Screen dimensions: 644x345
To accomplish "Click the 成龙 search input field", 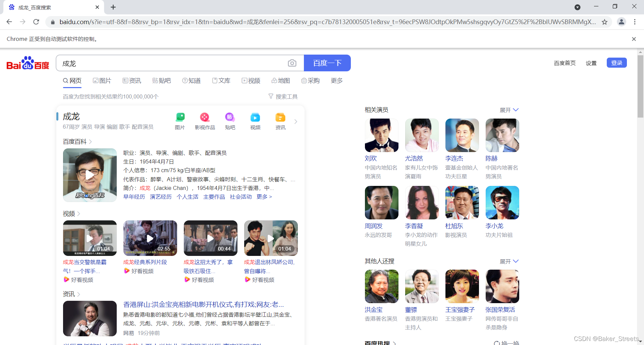I will tap(171, 63).
